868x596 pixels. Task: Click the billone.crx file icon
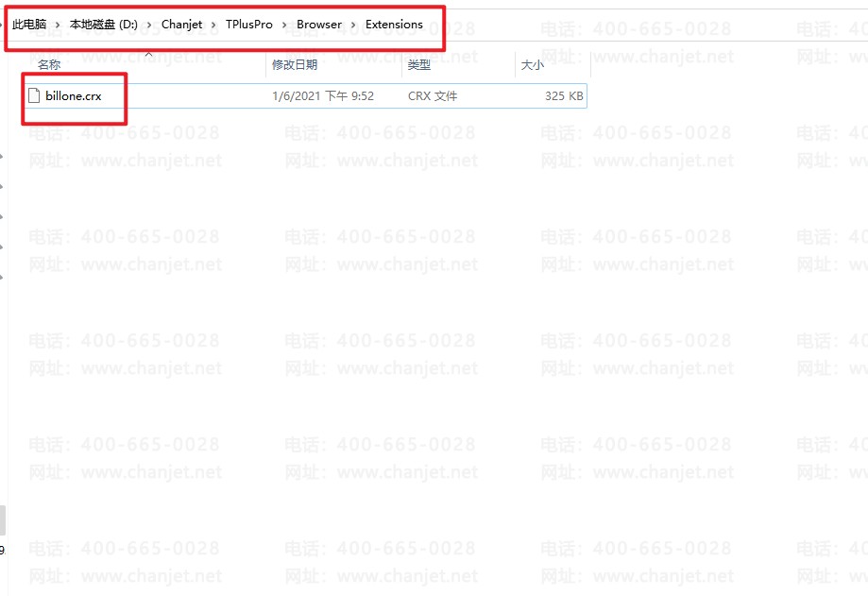click(35, 95)
